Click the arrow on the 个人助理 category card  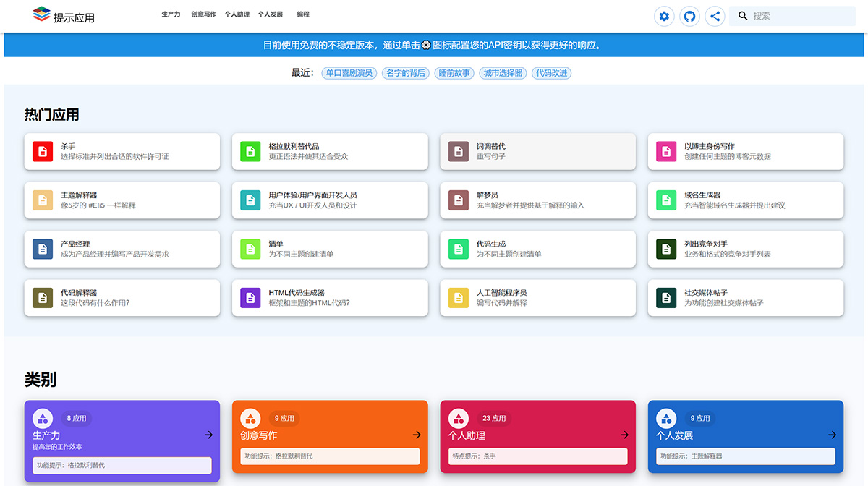[x=624, y=435]
